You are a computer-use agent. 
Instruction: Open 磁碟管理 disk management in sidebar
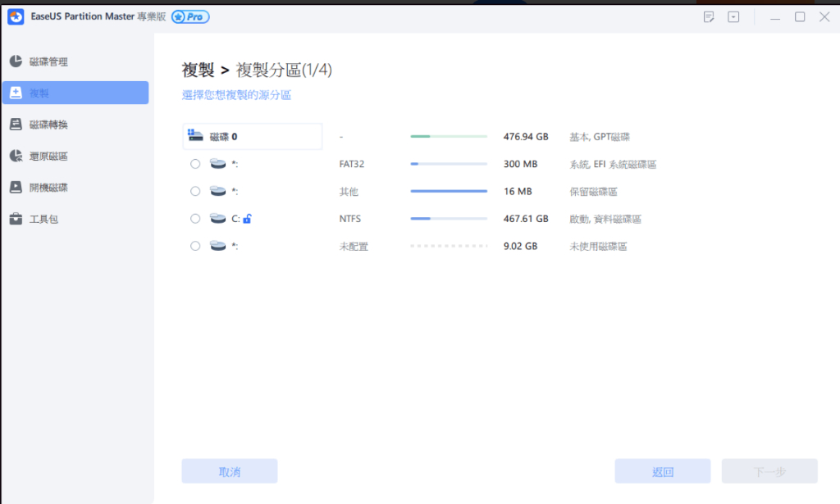(48, 61)
